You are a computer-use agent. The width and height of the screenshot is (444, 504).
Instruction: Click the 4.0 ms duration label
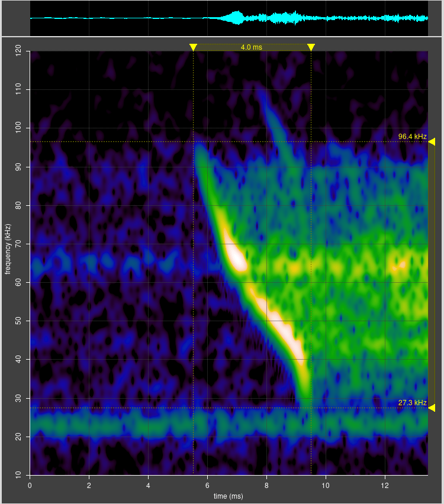[251, 47]
